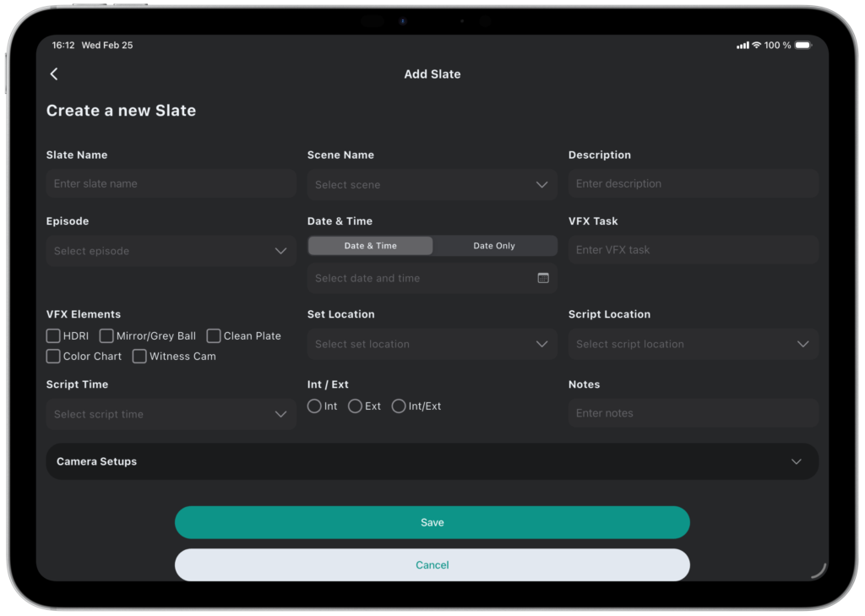This screenshot has width=865, height=616.
Task: Enable the HDRI checkbox
Action: [53, 336]
